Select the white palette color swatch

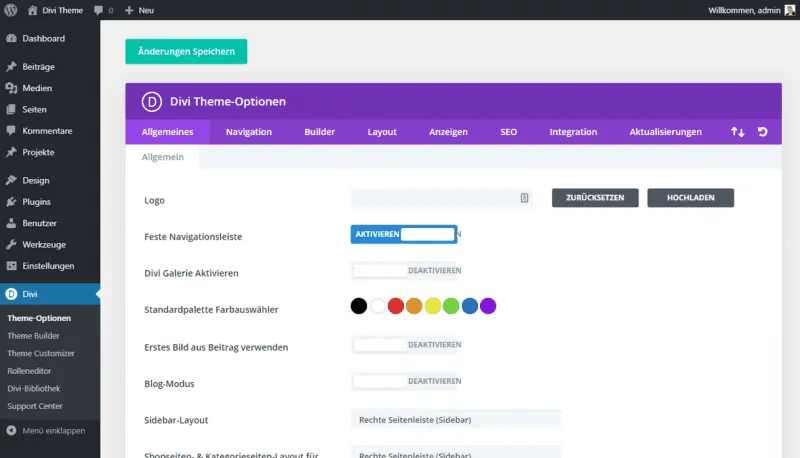(378, 306)
